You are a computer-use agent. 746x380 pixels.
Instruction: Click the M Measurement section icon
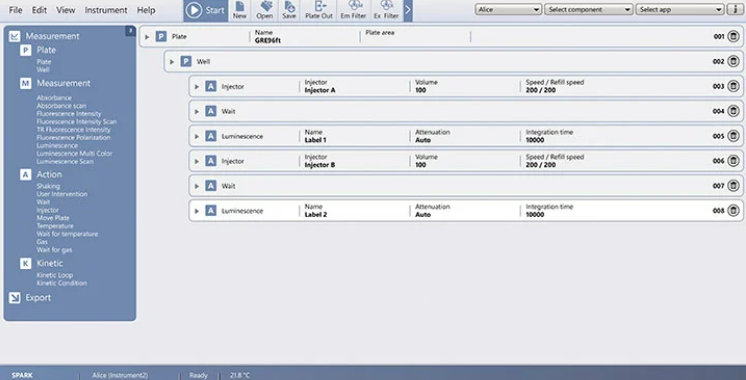click(26, 83)
